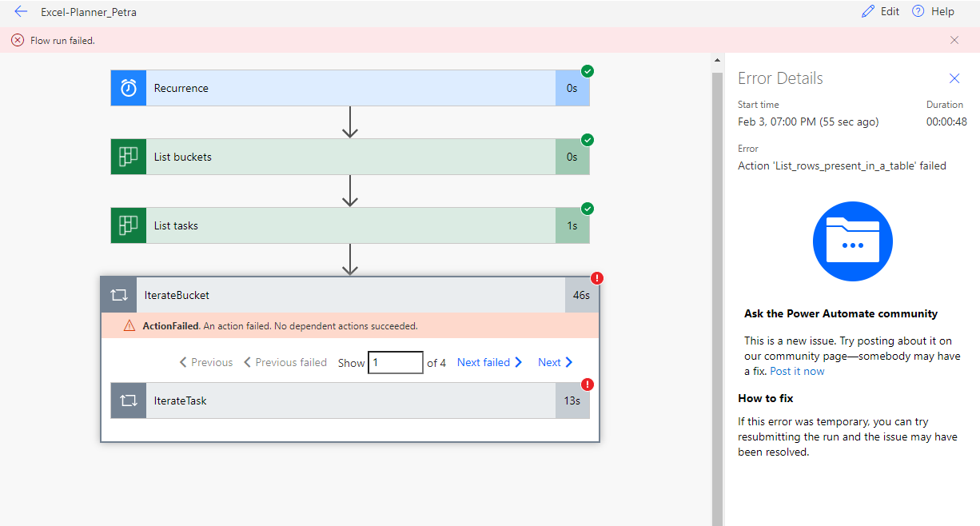The width and height of the screenshot is (980, 526).
Task: Click the Edit pencil icon
Action: (x=868, y=12)
